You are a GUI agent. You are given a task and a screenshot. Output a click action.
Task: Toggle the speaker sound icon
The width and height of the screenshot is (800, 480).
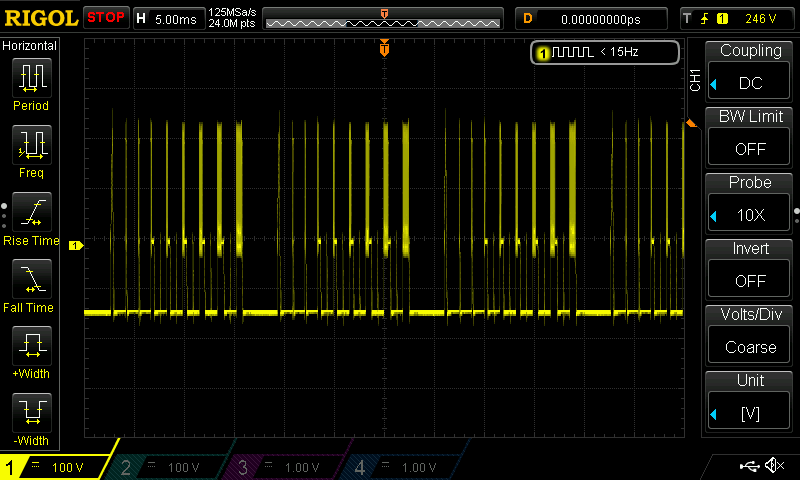pos(774,466)
